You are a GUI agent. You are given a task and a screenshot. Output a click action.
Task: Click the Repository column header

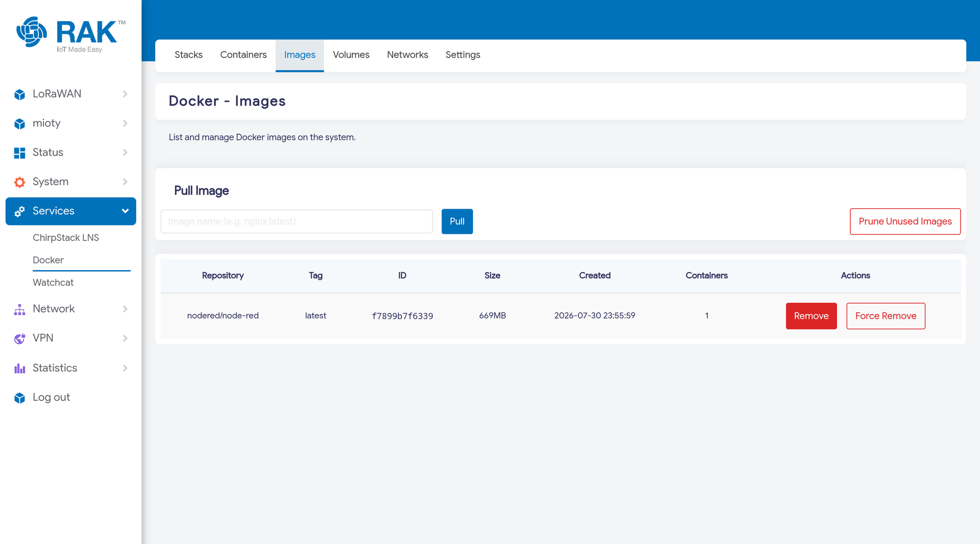coord(223,276)
